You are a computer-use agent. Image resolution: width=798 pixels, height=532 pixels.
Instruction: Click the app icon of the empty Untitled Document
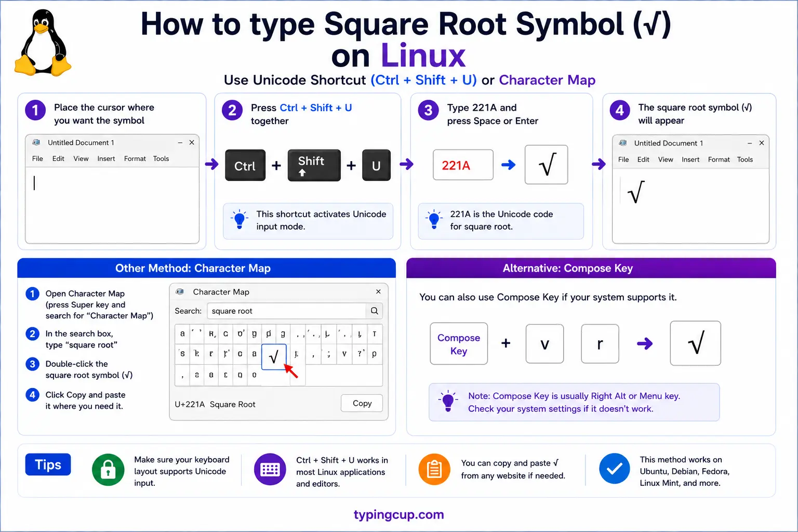tap(36, 142)
